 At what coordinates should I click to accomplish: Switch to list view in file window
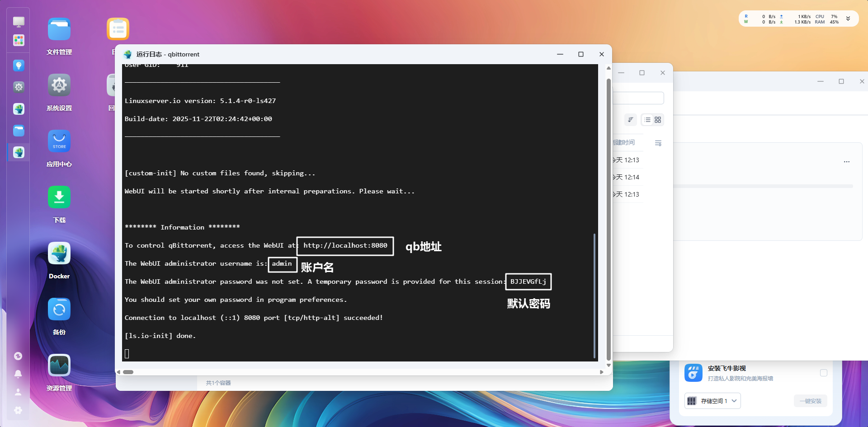coord(647,120)
